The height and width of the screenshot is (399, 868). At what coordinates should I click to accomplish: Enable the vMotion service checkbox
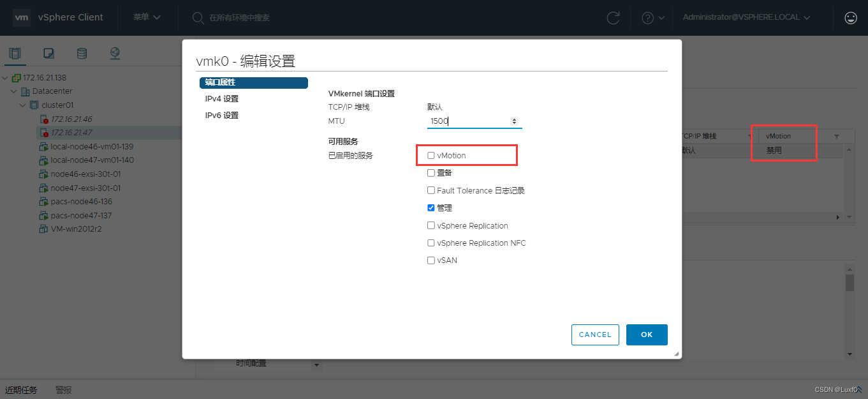431,154
